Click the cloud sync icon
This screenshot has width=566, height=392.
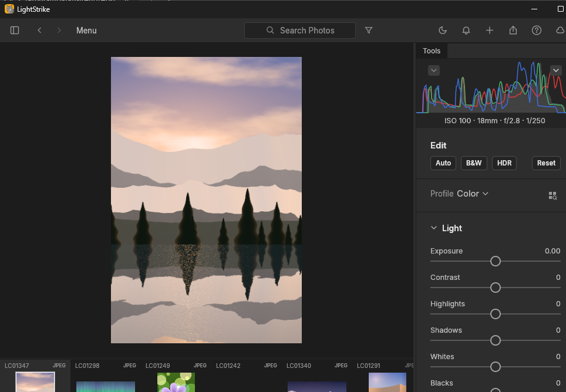pos(561,31)
